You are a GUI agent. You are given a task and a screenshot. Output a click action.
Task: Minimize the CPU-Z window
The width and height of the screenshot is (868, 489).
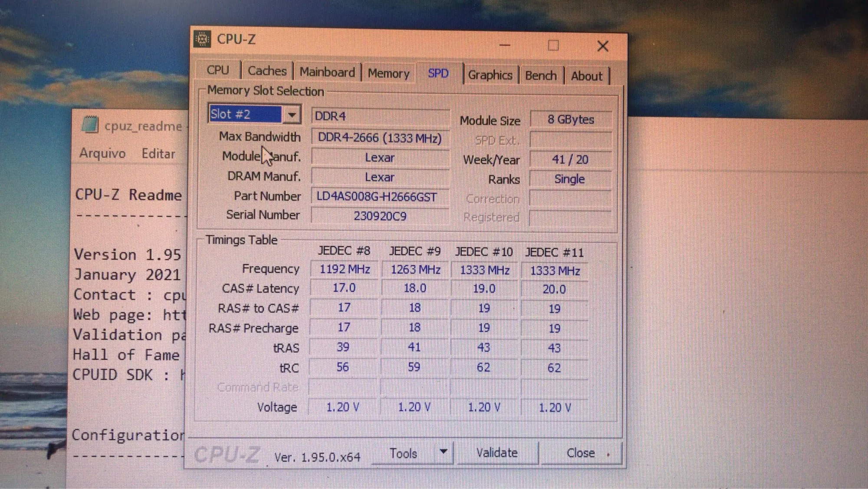pyautogui.click(x=505, y=45)
